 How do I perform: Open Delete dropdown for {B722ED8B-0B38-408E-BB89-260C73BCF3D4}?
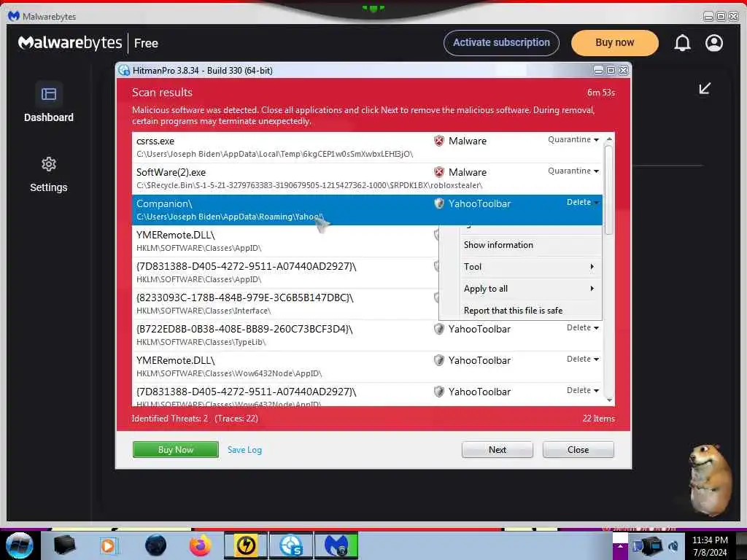tap(583, 327)
